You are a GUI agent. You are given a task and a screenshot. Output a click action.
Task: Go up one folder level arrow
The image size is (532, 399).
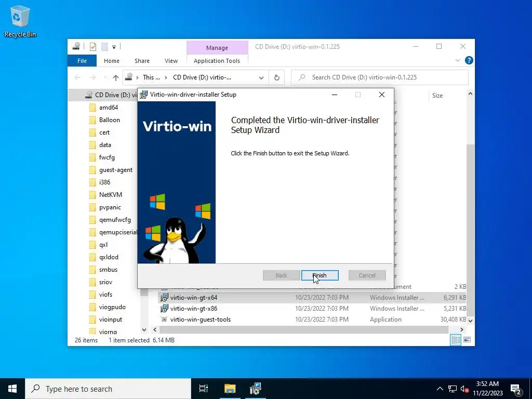point(116,78)
